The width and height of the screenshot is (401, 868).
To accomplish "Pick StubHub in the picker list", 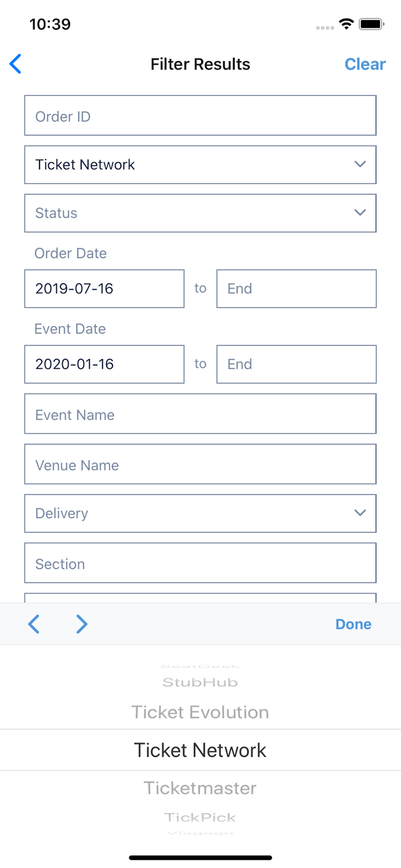I will tap(200, 682).
